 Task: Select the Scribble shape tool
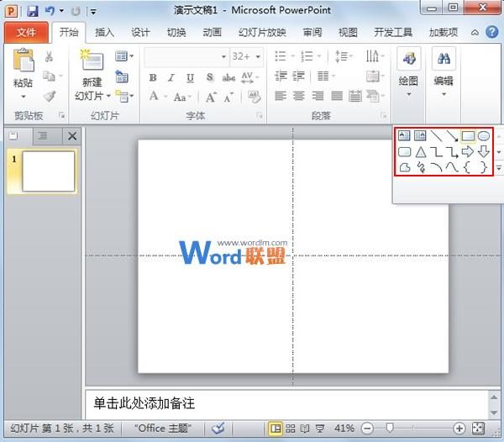coord(421,167)
